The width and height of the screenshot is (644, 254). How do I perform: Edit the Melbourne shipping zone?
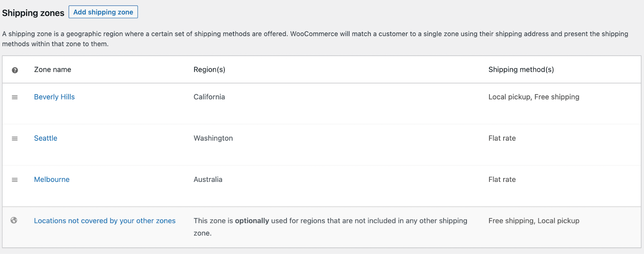(52, 179)
